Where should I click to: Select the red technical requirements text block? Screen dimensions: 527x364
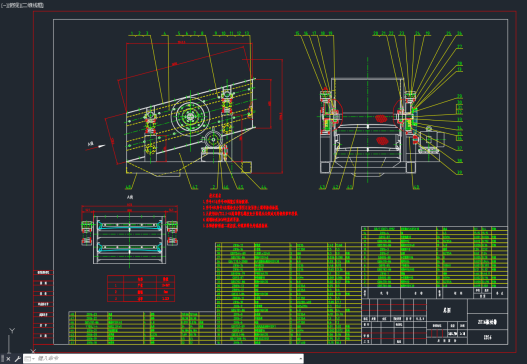250,210
